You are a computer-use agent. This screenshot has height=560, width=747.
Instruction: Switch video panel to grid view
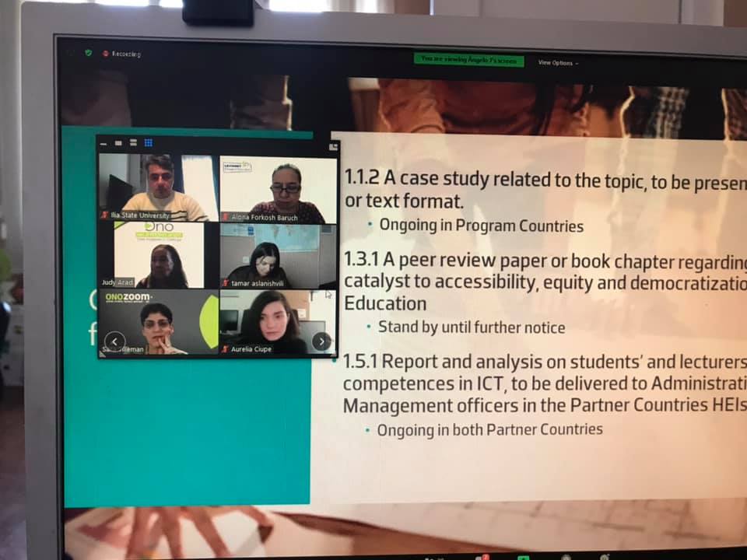click(149, 143)
